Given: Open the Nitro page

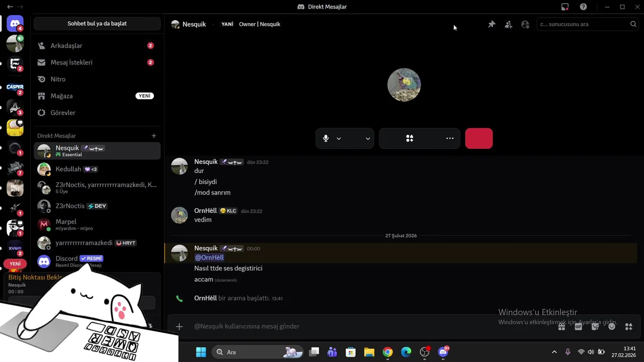Looking at the screenshot, I should click(x=97, y=79).
